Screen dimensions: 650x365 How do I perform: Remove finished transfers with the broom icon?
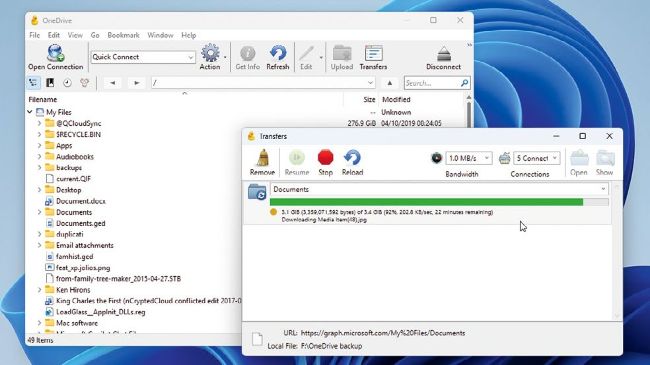tap(263, 158)
